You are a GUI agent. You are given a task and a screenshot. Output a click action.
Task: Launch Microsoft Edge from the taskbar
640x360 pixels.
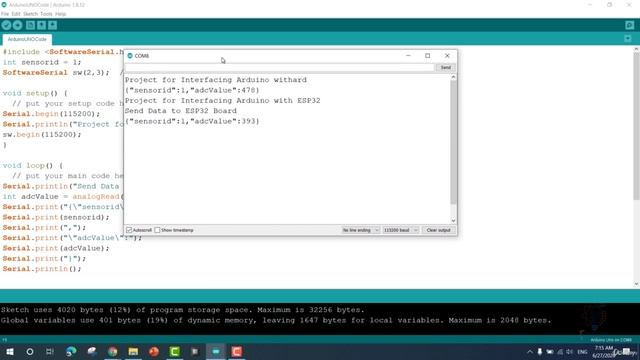(71, 351)
